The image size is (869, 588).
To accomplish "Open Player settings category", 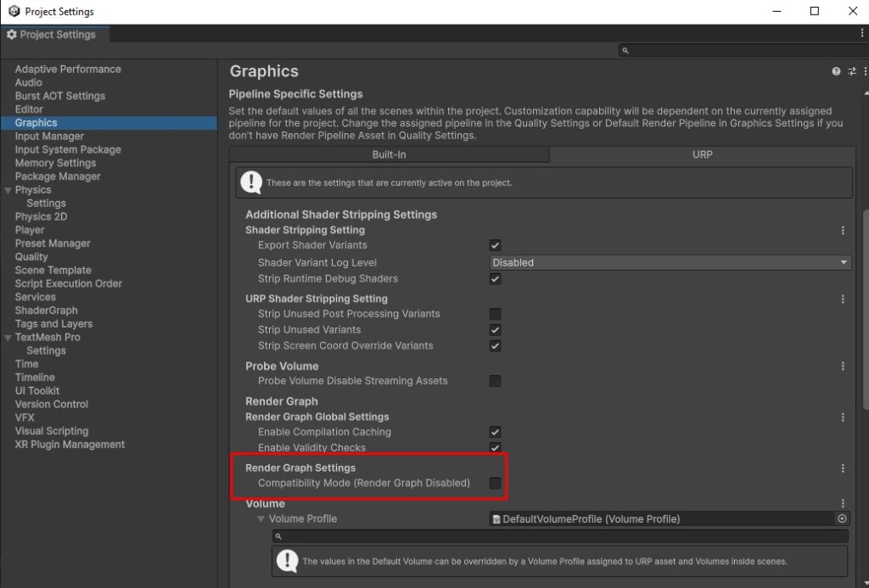I will (30, 230).
